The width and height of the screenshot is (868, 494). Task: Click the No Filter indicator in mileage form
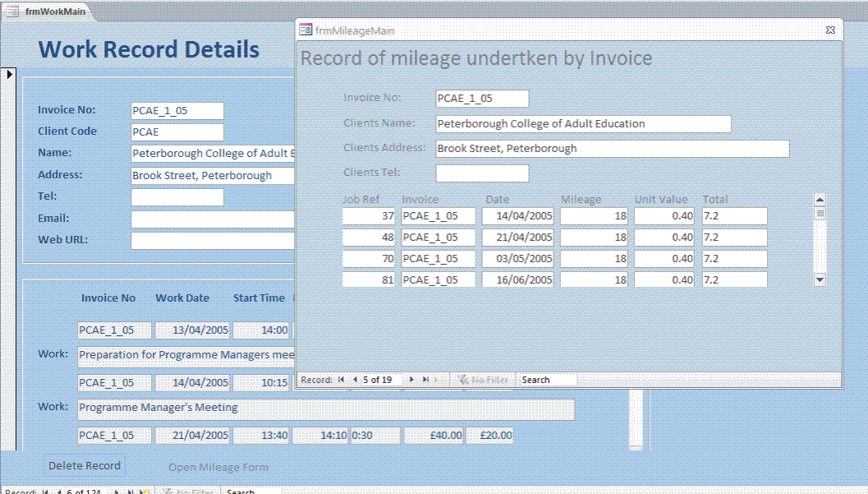pos(485,380)
